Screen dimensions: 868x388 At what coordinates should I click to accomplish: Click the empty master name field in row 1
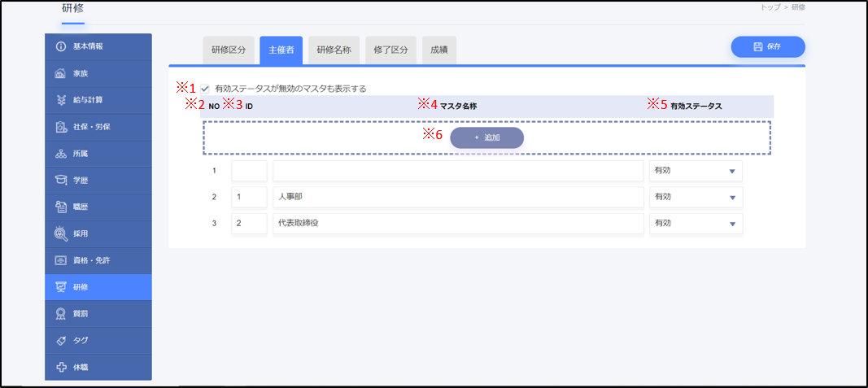click(458, 171)
